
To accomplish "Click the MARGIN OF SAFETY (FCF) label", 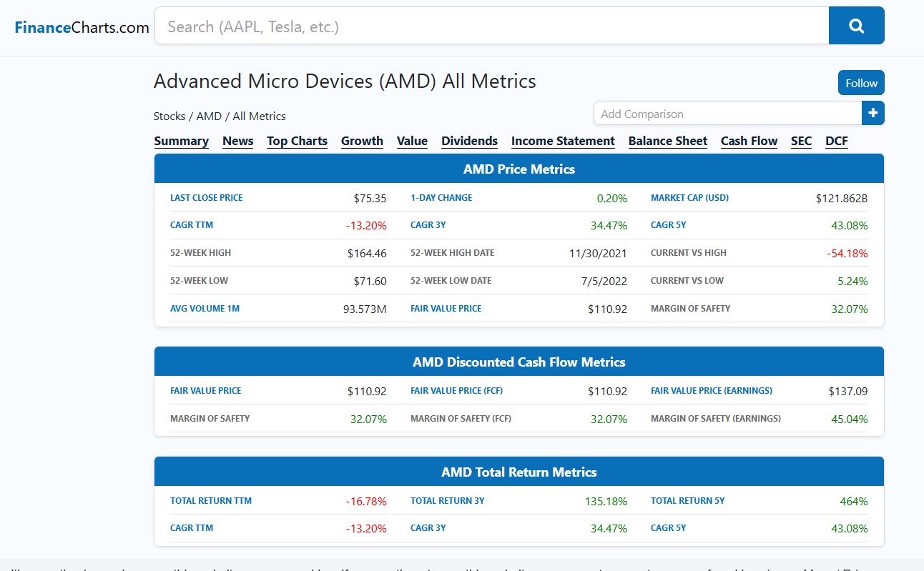I will 461,419.
